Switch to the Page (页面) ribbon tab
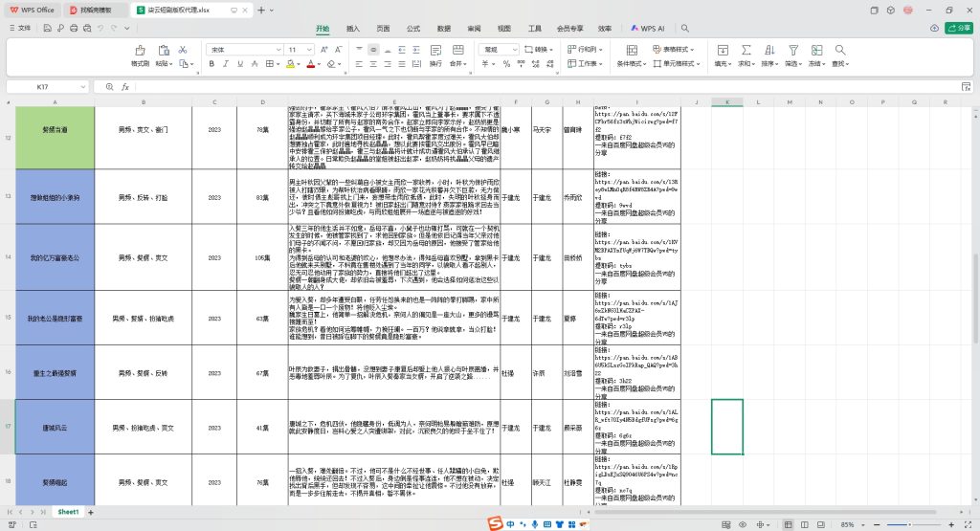 click(383, 28)
